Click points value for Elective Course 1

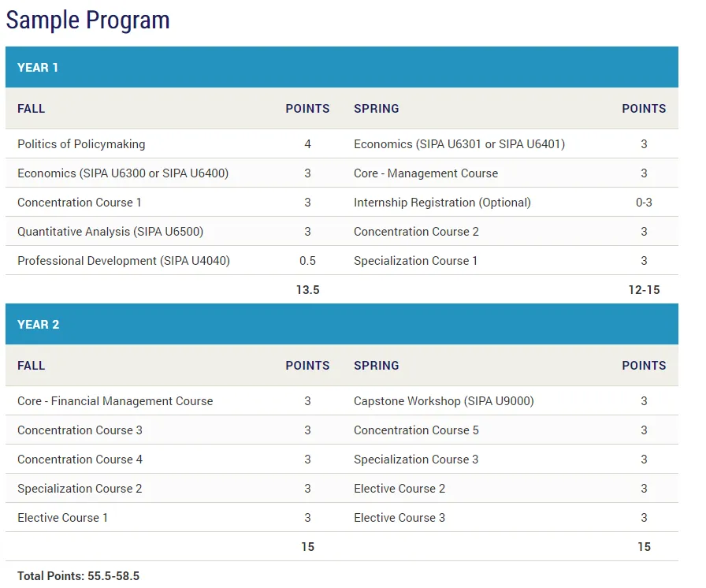tap(307, 518)
